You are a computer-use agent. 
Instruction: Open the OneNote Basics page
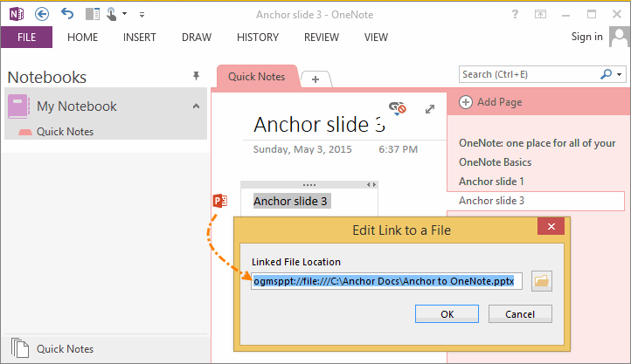495,162
